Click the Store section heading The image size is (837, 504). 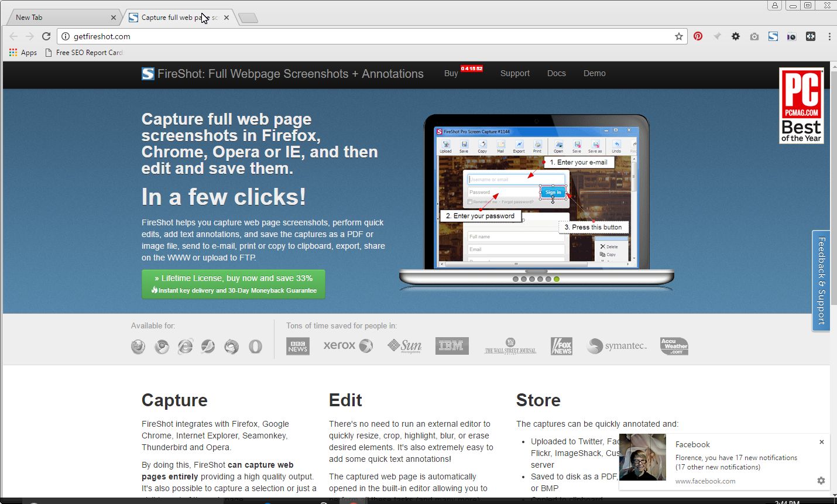click(x=538, y=400)
